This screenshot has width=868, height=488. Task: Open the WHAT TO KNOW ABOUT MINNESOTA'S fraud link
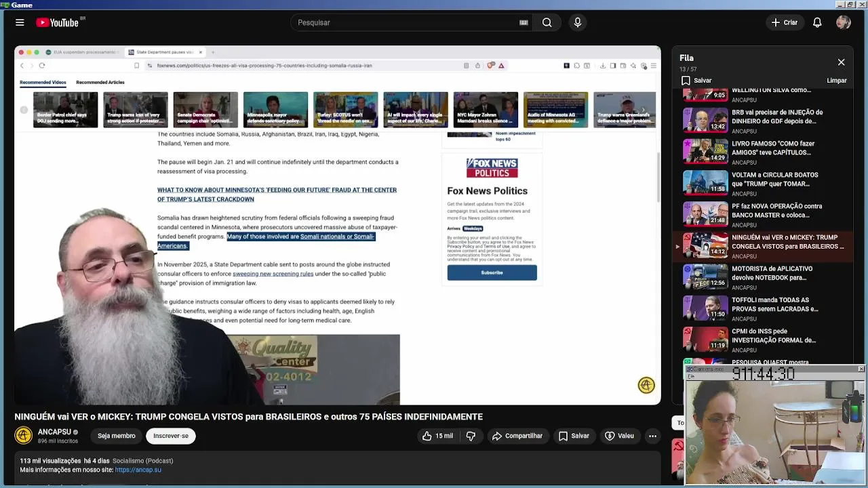[x=277, y=195]
